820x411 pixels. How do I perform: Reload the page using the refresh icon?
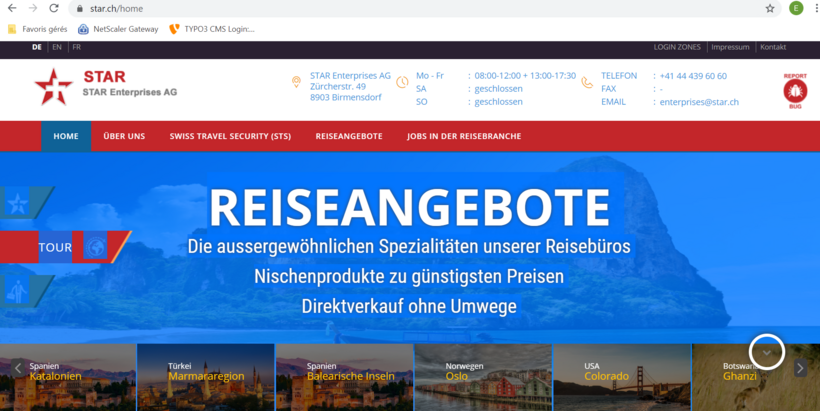click(x=53, y=8)
